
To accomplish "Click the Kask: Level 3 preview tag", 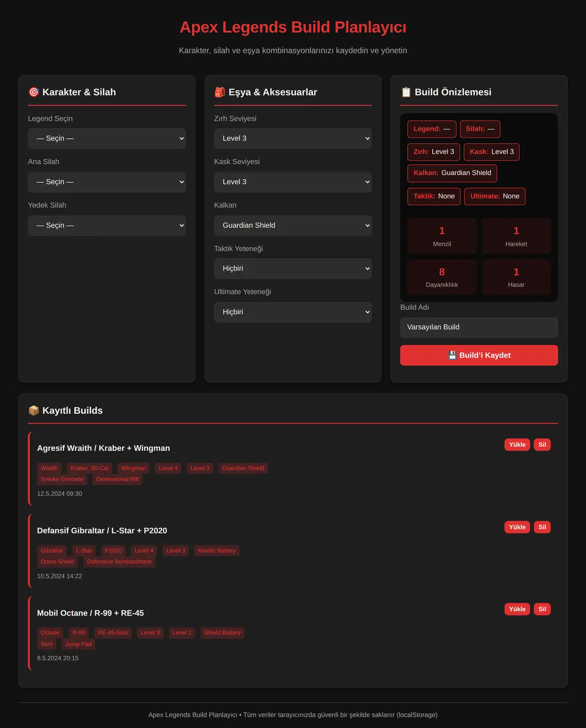I will (492, 152).
